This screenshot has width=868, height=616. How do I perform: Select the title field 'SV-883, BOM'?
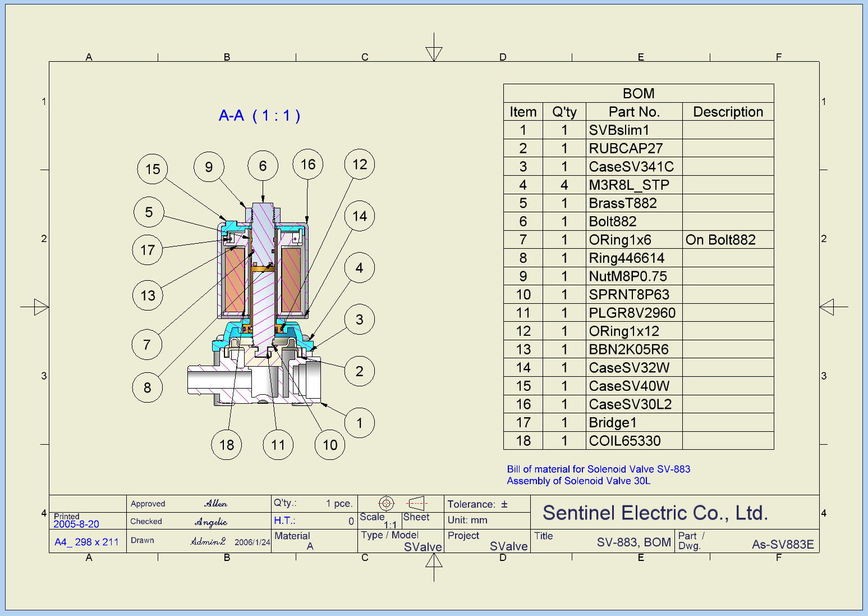633,542
